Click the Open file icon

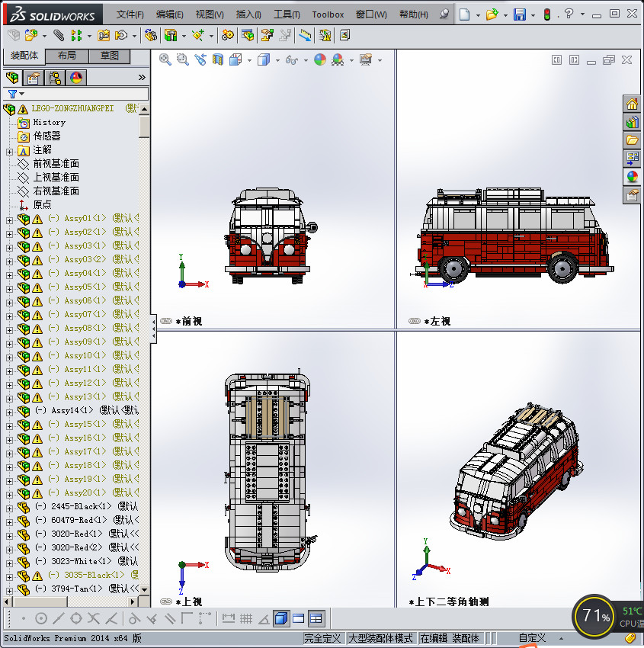click(492, 14)
